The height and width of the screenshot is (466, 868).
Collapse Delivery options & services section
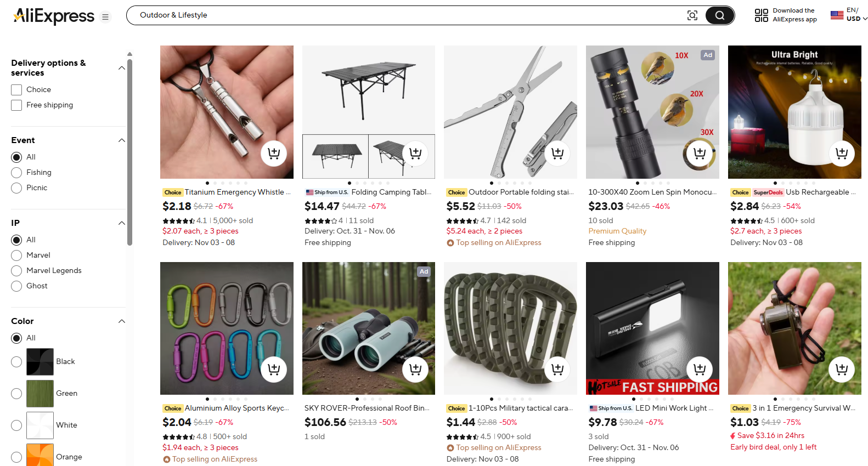[122, 67]
